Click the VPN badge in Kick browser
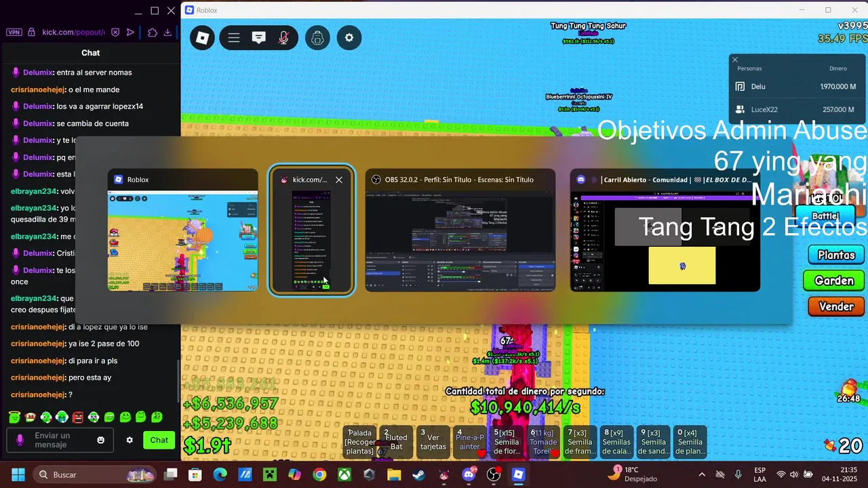Image resolution: width=868 pixels, height=488 pixels. [14, 32]
